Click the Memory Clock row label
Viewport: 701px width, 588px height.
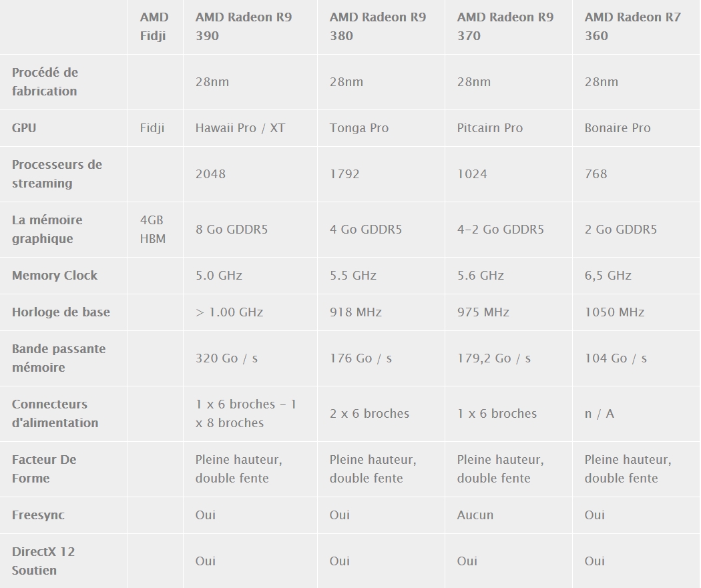[55, 275]
